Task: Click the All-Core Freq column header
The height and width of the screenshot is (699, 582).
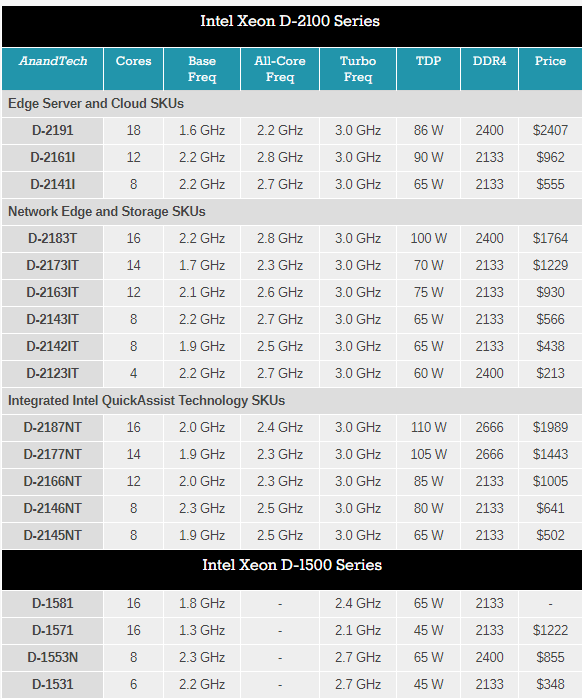Action: [x=280, y=69]
